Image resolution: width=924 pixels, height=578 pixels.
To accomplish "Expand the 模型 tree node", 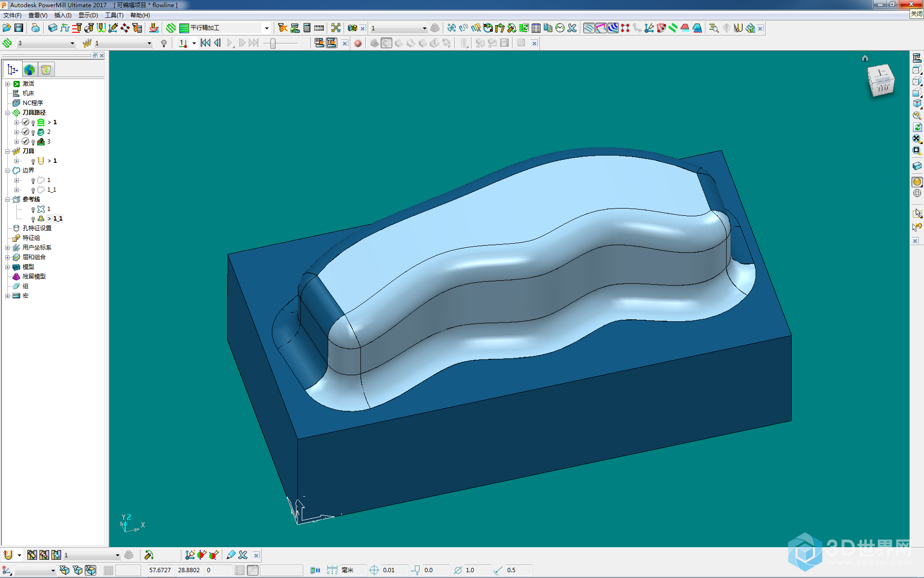I will point(7,267).
